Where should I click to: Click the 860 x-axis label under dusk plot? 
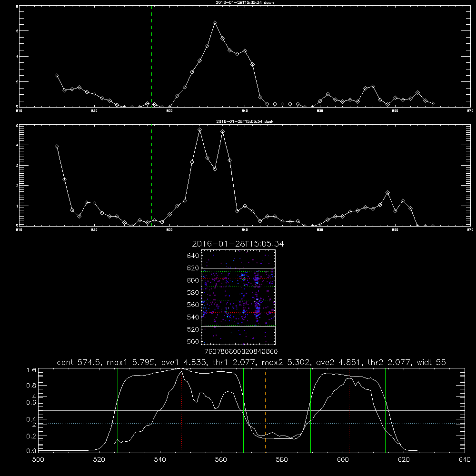point(395,230)
